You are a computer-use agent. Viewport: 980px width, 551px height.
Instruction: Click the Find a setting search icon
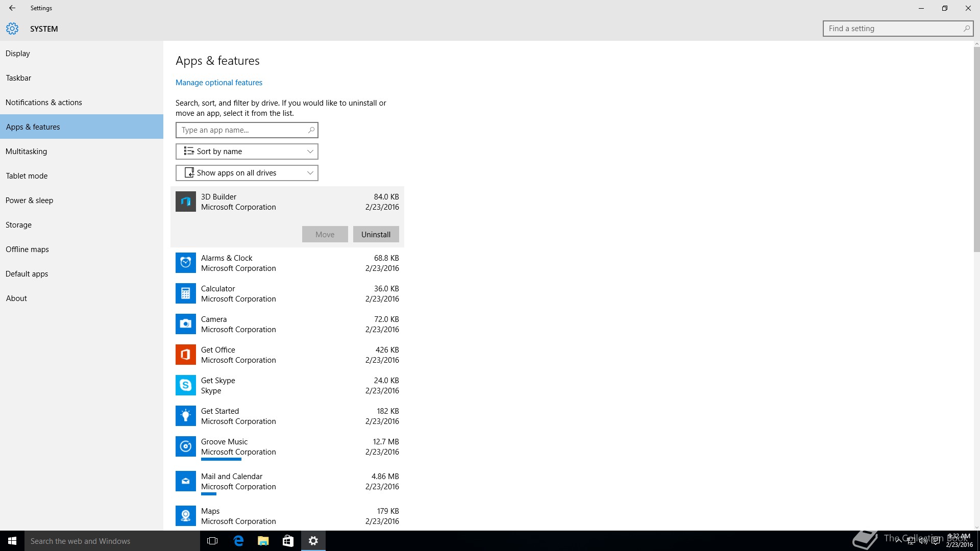tap(966, 29)
